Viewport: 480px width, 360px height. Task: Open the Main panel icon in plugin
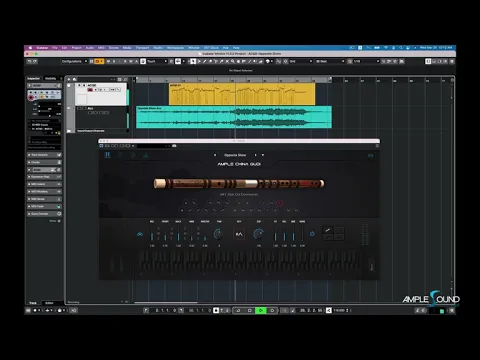tap(107, 155)
